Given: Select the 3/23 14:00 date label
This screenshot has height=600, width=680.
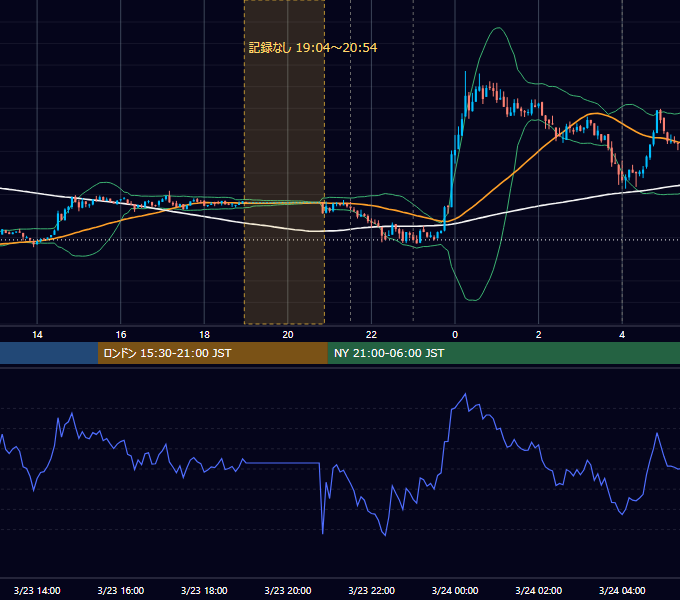Looking at the screenshot, I should point(37,590).
